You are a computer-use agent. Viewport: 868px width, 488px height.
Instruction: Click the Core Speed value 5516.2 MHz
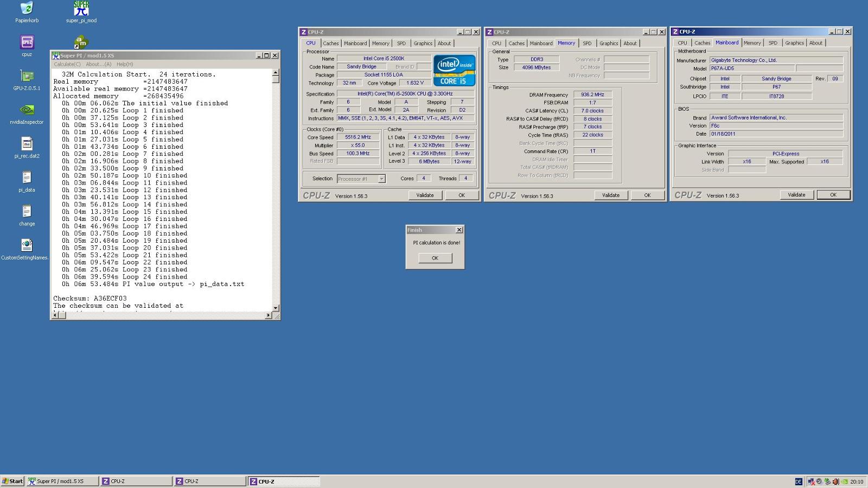pyautogui.click(x=358, y=137)
